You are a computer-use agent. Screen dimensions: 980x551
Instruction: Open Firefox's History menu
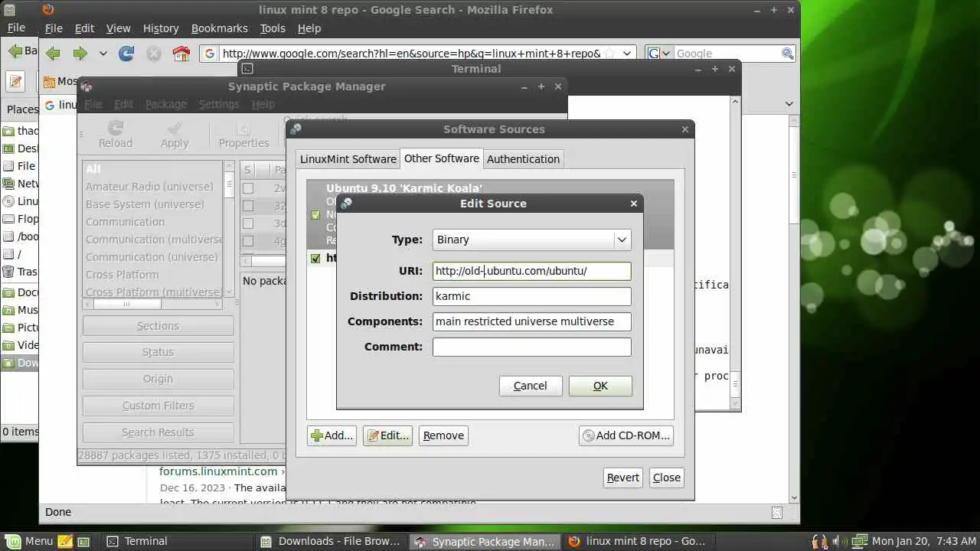(x=161, y=28)
